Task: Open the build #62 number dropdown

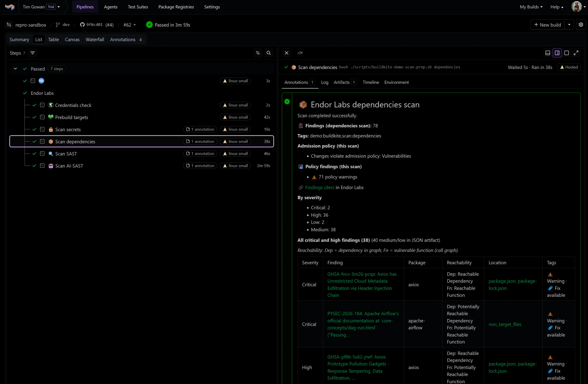Action: tap(130, 25)
